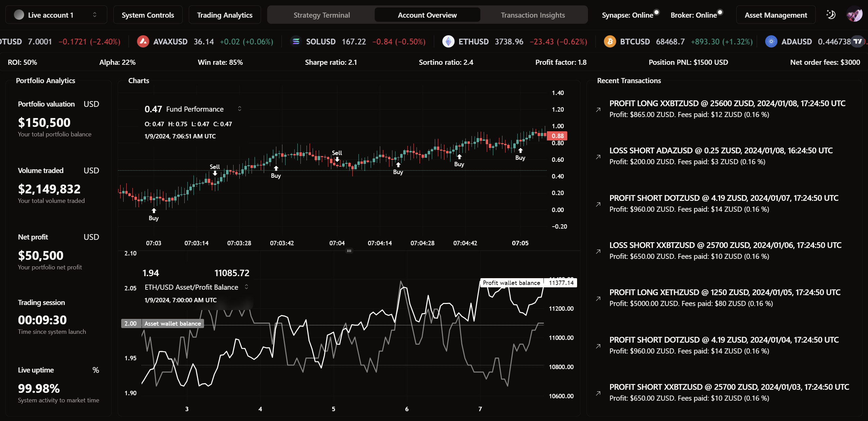Switch to the Account Overview tab
The image size is (868, 421).
[427, 15]
